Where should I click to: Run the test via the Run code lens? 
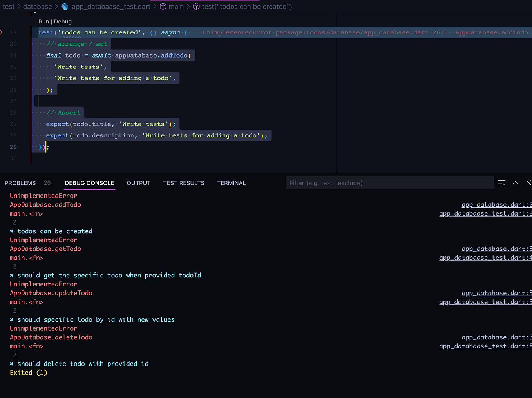[x=43, y=22]
